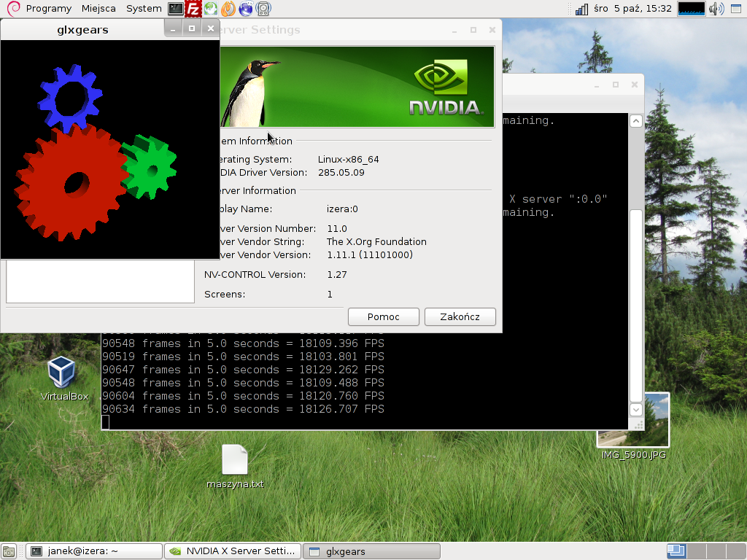Launch the speaker media player icon
747x560 pixels.
[263, 9]
